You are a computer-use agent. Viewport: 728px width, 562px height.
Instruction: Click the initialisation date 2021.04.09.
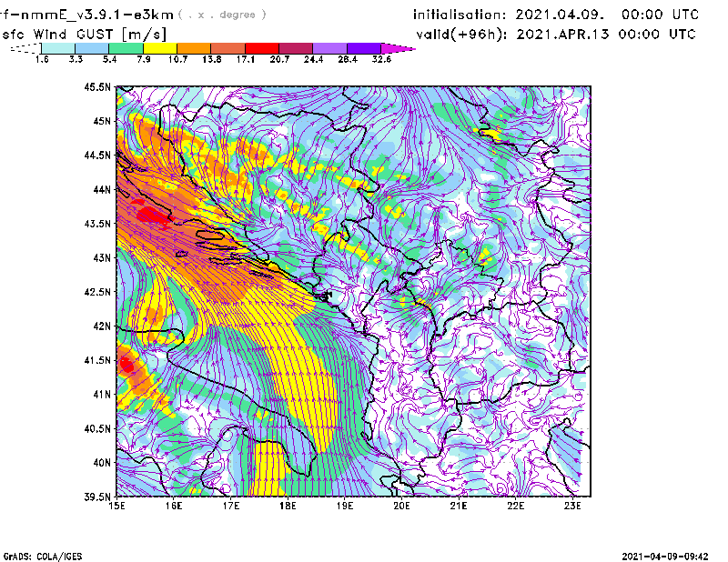[560, 15]
